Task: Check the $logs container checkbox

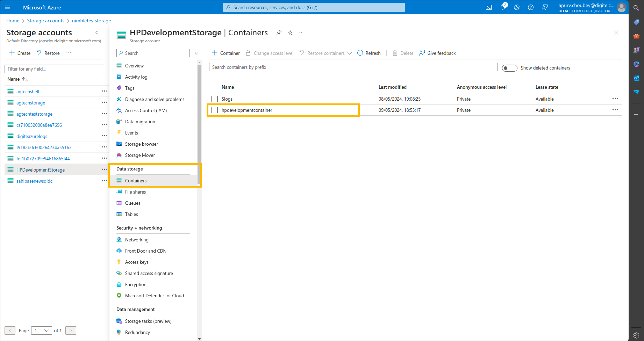Action: click(214, 99)
